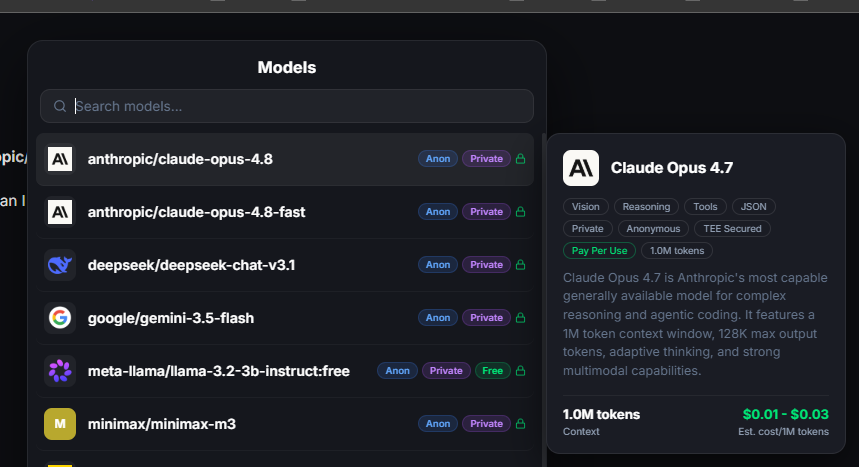
Task: Click the Private tag in details card
Action: point(588,229)
